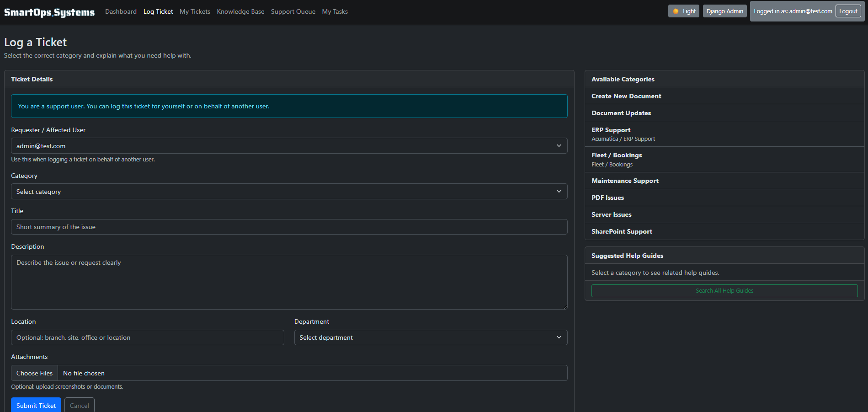Click the sun icon for the Light theme
Screen dimensions: 868x412
[x=676, y=11]
